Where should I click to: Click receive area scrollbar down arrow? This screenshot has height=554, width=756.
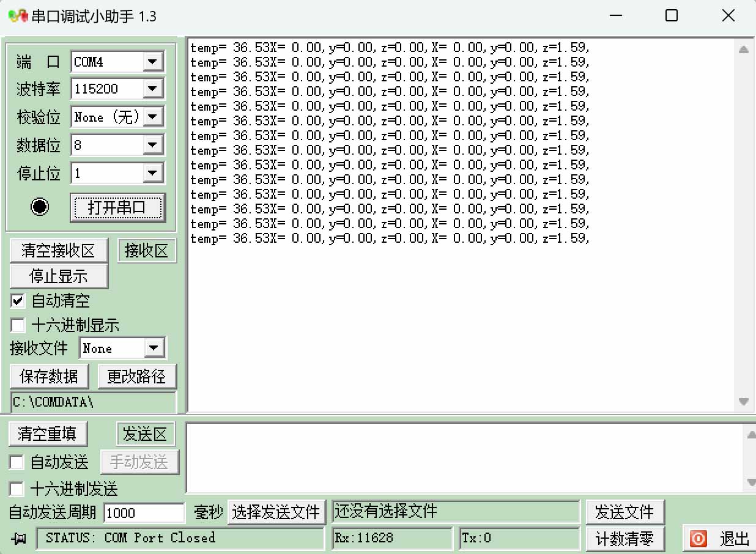(744, 402)
